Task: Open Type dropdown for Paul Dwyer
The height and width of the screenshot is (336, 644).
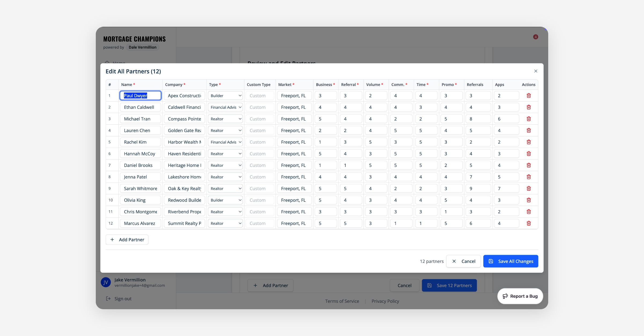Action: click(225, 96)
